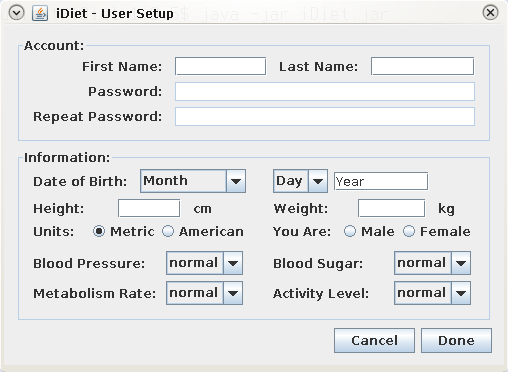Expand the Blood Pressure dropdown
Image resolution: width=508 pixels, height=372 pixels.
(204, 263)
